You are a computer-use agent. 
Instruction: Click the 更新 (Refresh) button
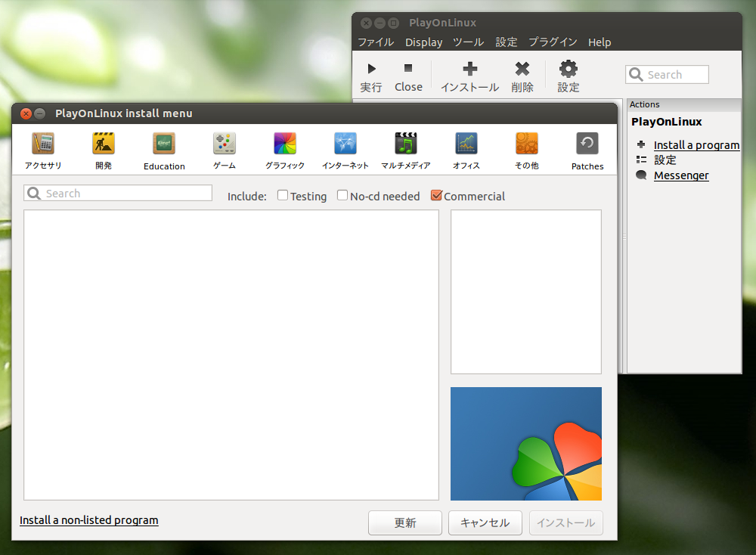click(x=405, y=522)
